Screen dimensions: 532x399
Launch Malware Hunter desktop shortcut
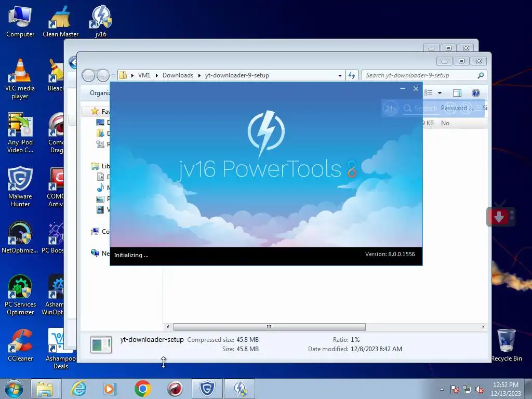point(20,187)
